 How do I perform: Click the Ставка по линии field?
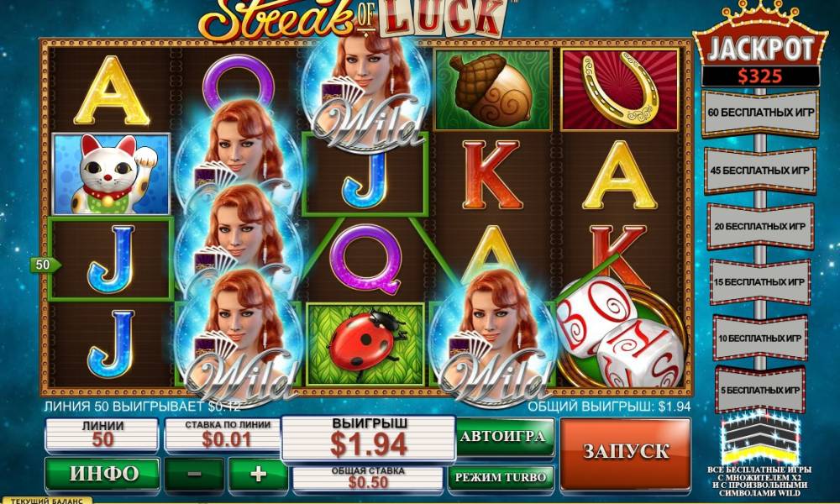point(223,434)
